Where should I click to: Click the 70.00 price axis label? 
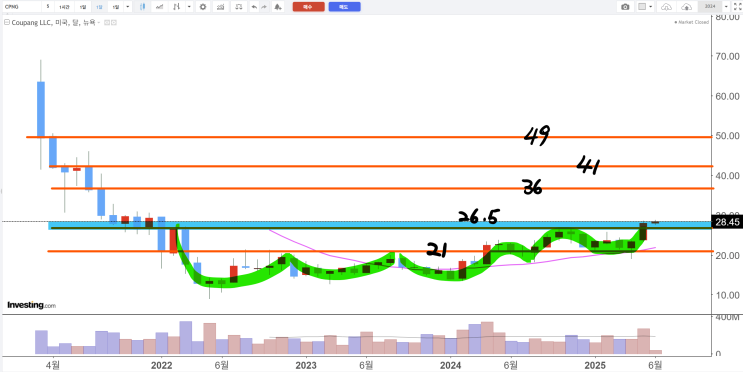(727, 56)
